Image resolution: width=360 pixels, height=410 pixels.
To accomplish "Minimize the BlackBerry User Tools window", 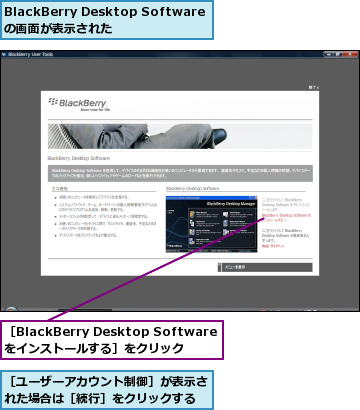I will tap(329, 54).
